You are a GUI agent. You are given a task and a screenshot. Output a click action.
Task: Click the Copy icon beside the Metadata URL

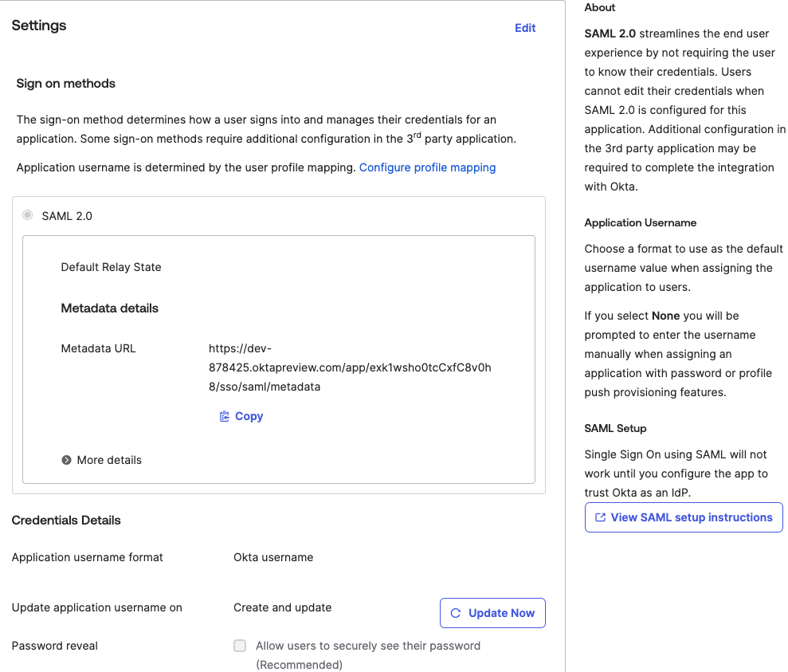pos(224,415)
